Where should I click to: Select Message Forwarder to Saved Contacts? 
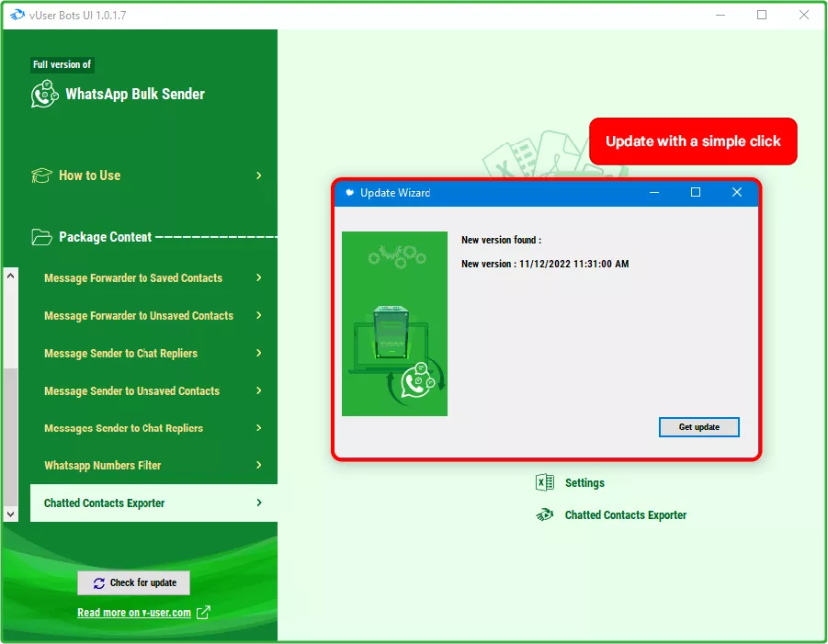point(133,277)
